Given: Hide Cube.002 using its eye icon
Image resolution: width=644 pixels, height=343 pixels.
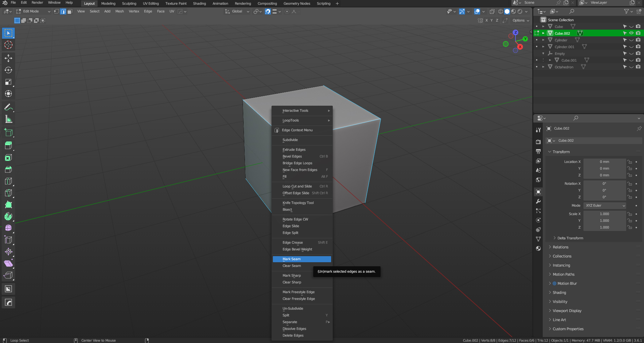Looking at the screenshot, I should (x=631, y=33).
